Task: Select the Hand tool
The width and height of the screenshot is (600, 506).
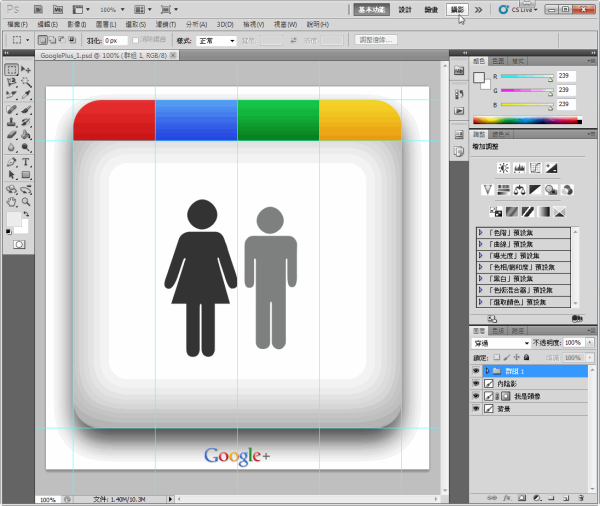Action: [x=11, y=200]
